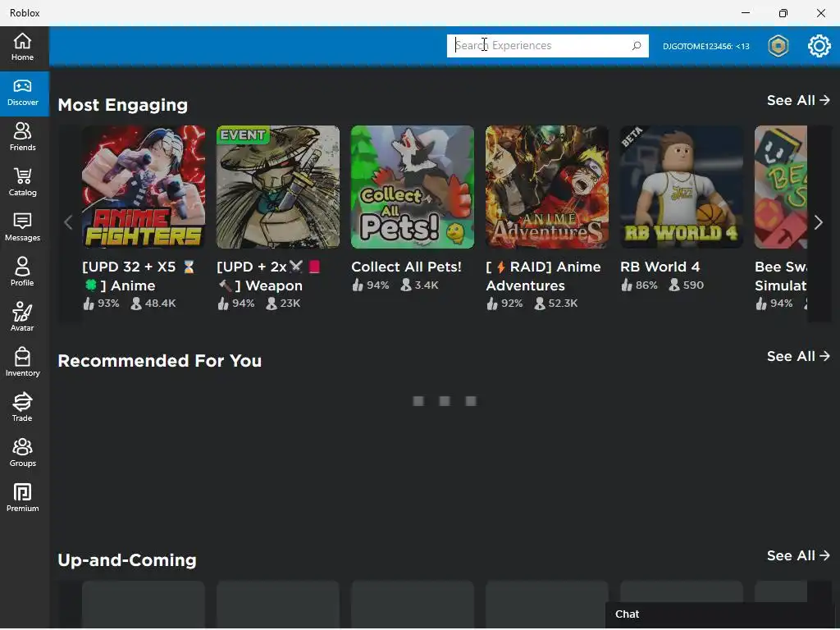Image resolution: width=840 pixels, height=630 pixels.
Task: Click the Robux hexagon icon
Action: coord(778,46)
